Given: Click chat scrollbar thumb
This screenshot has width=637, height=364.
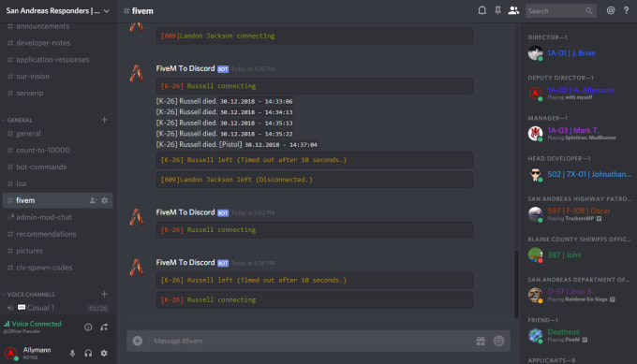Looking at the screenshot, I should [x=516, y=284].
